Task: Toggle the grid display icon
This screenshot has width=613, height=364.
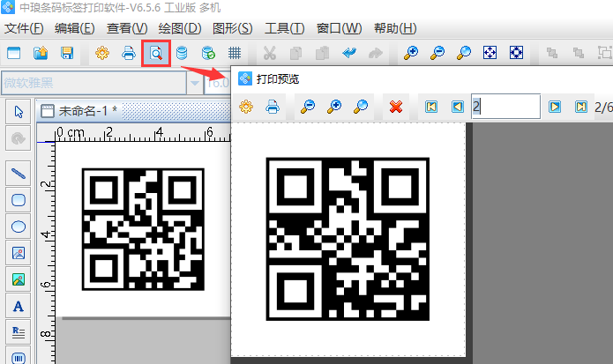Action: (x=235, y=53)
